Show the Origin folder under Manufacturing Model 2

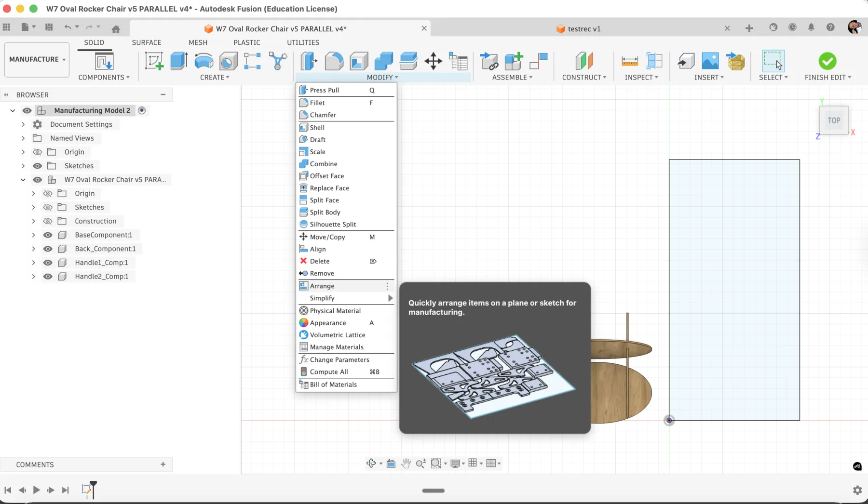(38, 152)
